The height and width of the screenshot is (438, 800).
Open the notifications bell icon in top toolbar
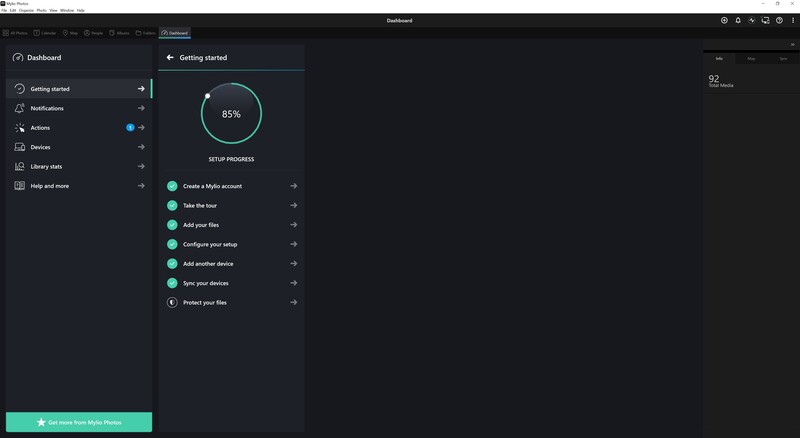[x=738, y=20]
